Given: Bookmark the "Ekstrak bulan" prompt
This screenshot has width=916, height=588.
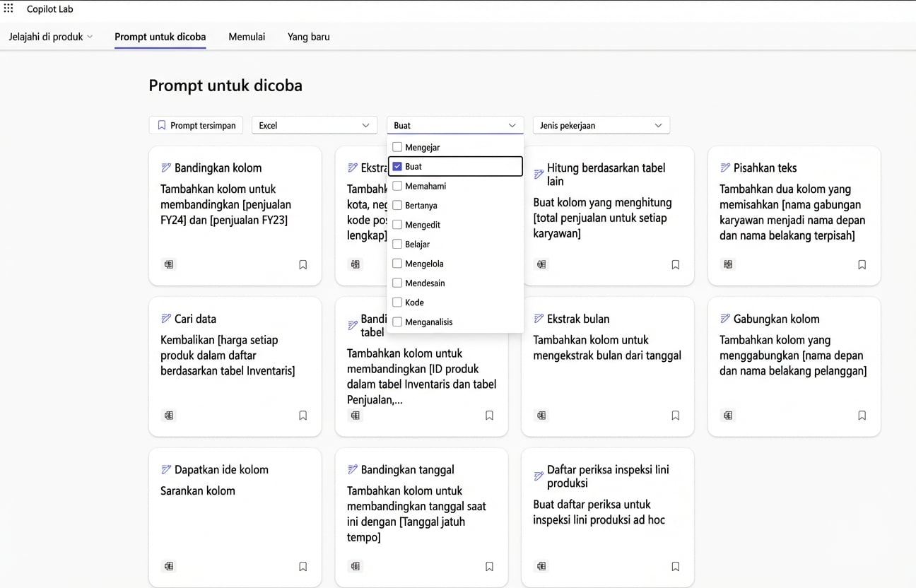Looking at the screenshot, I should click(x=675, y=416).
